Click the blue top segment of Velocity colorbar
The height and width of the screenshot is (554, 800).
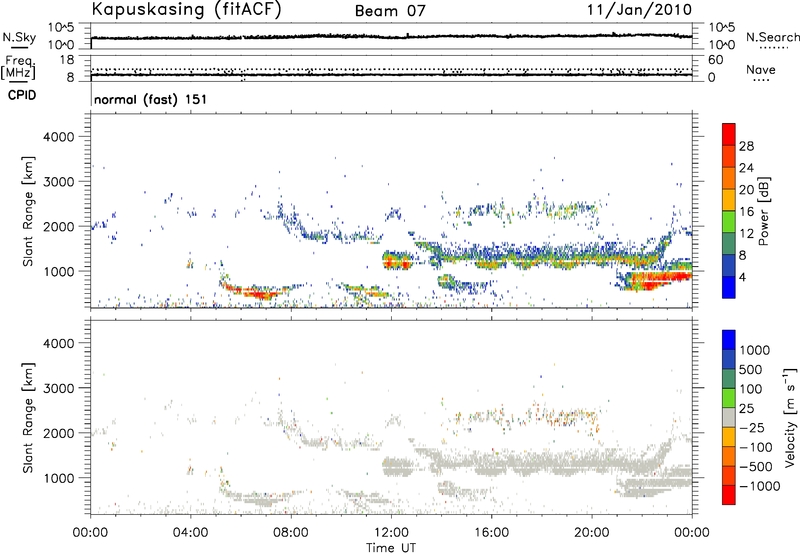coord(729,340)
